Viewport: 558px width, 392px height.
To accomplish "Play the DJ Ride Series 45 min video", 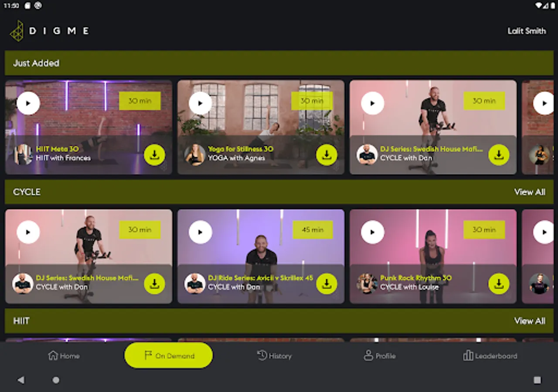I will pyautogui.click(x=201, y=232).
